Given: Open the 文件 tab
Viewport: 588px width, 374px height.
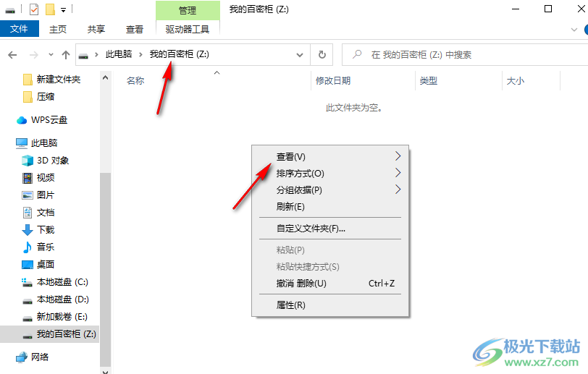Looking at the screenshot, I should coord(19,29).
